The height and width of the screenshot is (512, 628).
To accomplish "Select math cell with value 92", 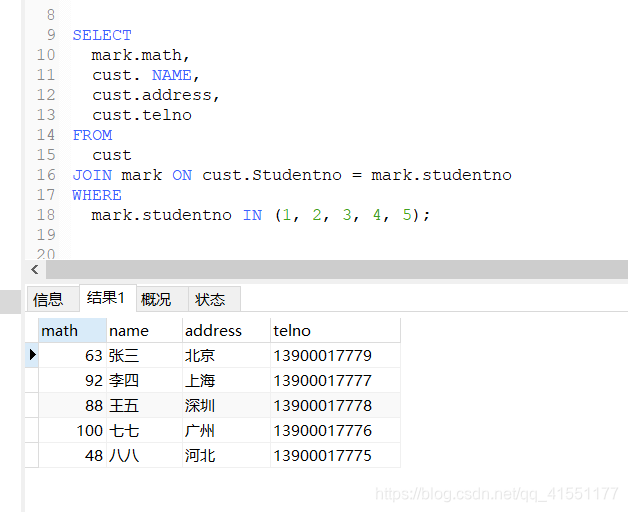I will 72,380.
